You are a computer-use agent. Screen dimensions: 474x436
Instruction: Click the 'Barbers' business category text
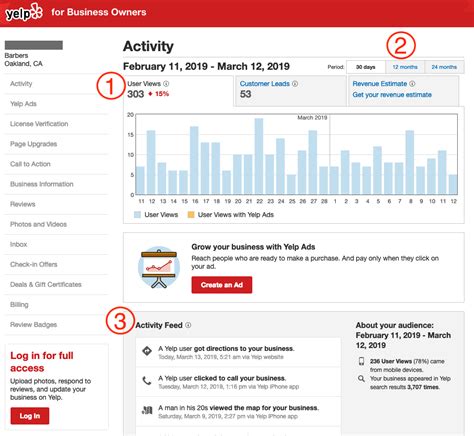(16, 56)
